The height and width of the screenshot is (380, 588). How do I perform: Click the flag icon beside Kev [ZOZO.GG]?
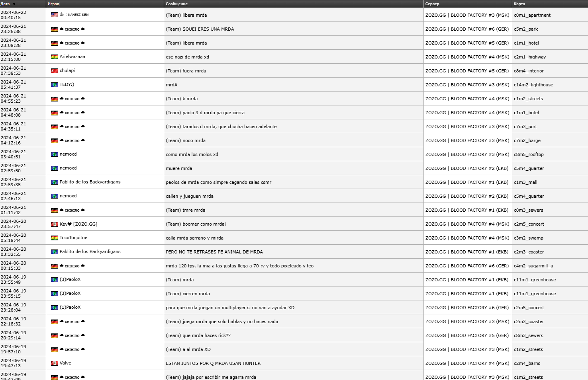pos(55,224)
